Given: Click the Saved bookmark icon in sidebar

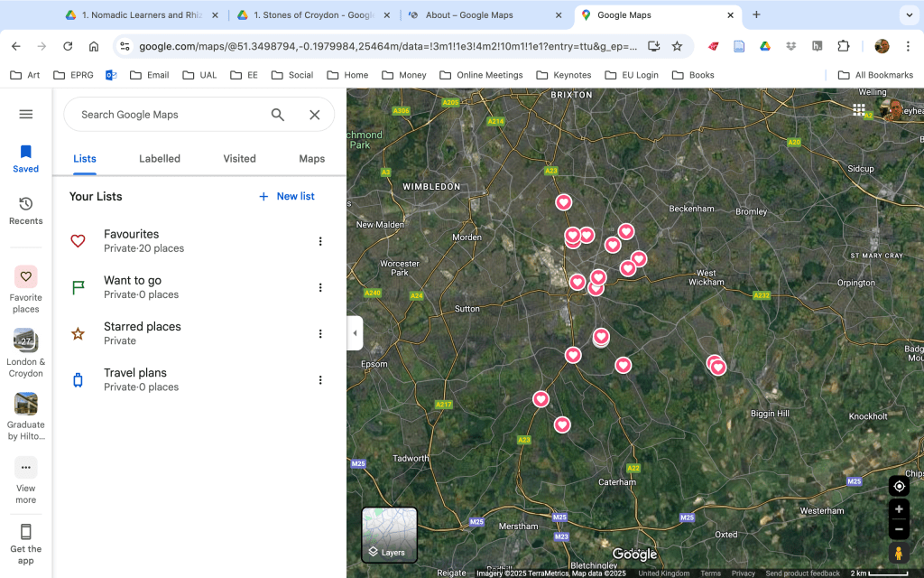Looking at the screenshot, I should tap(26, 153).
